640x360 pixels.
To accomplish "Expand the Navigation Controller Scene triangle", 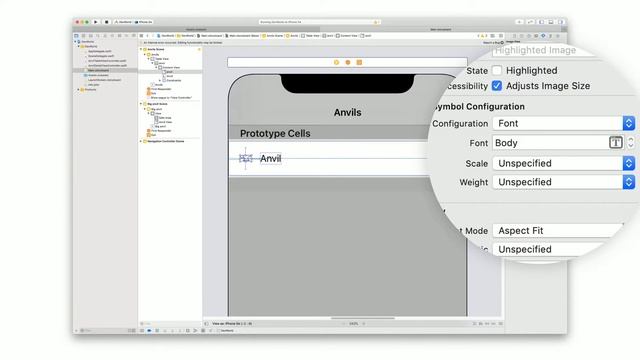I will [x=141, y=141].
